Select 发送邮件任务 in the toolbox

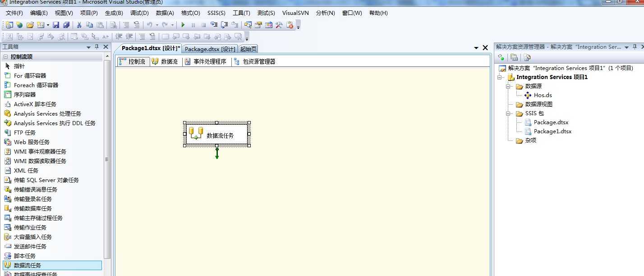[x=52, y=246]
